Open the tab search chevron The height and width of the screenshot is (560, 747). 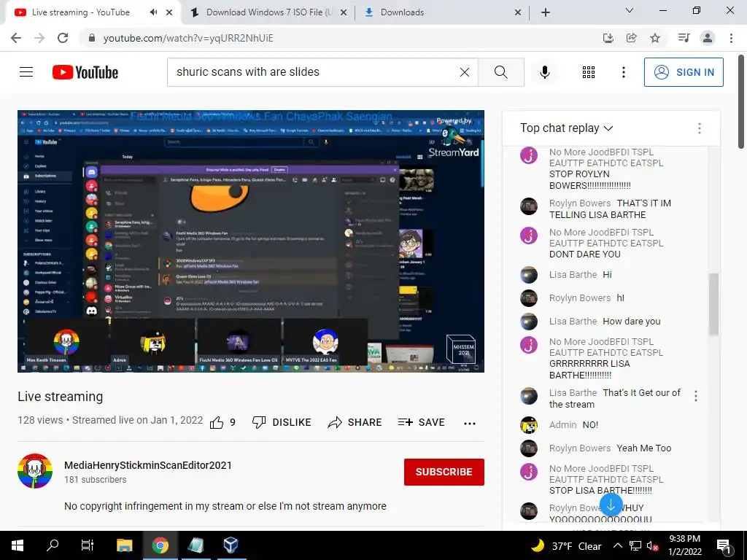630,10
